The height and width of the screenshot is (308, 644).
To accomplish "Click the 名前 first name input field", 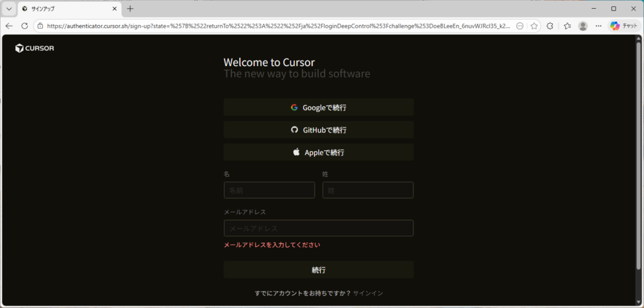I will click(269, 190).
